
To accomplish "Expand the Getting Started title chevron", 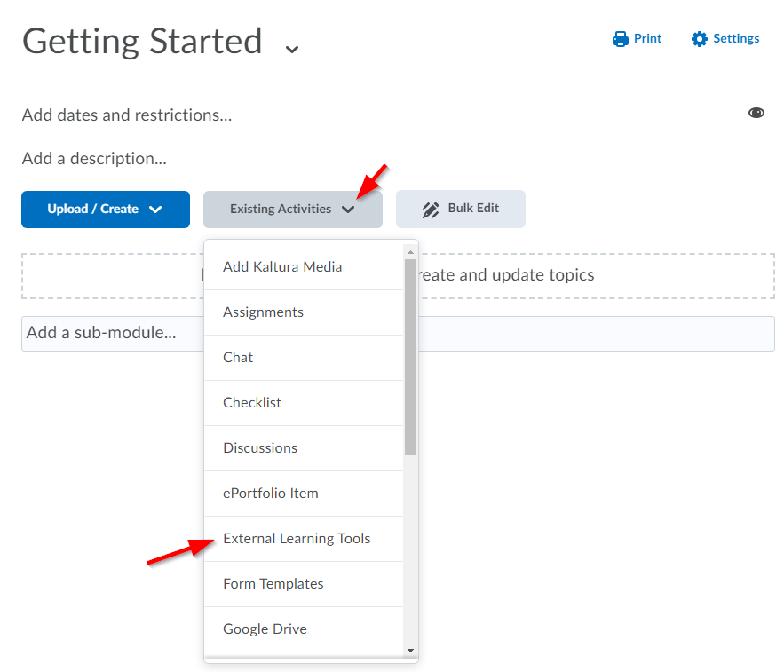I will [x=292, y=49].
